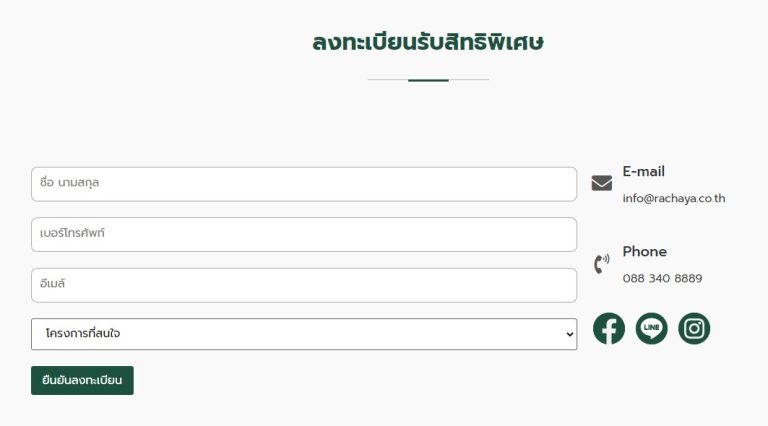The width and height of the screenshot is (768, 426).
Task: Expand the chevron arrow on project select
Action: [570, 334]
